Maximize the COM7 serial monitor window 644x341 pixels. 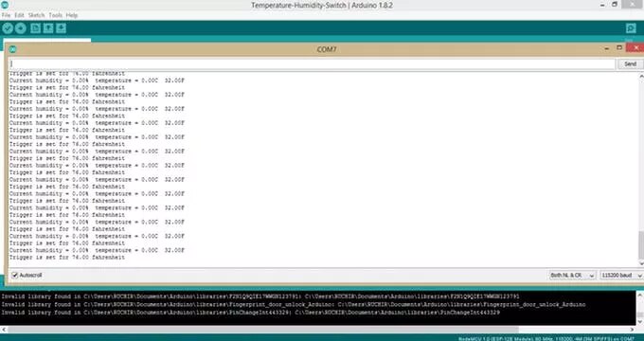[619, 48]
